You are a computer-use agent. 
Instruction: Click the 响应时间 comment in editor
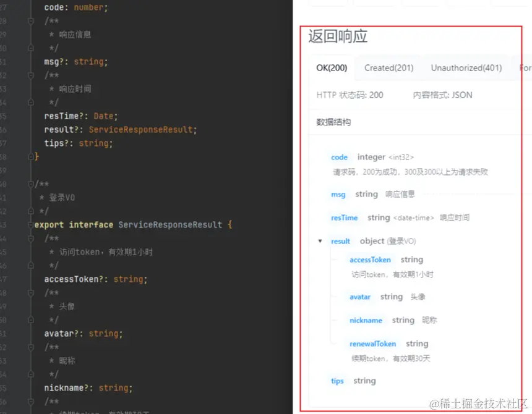(75, 89)
